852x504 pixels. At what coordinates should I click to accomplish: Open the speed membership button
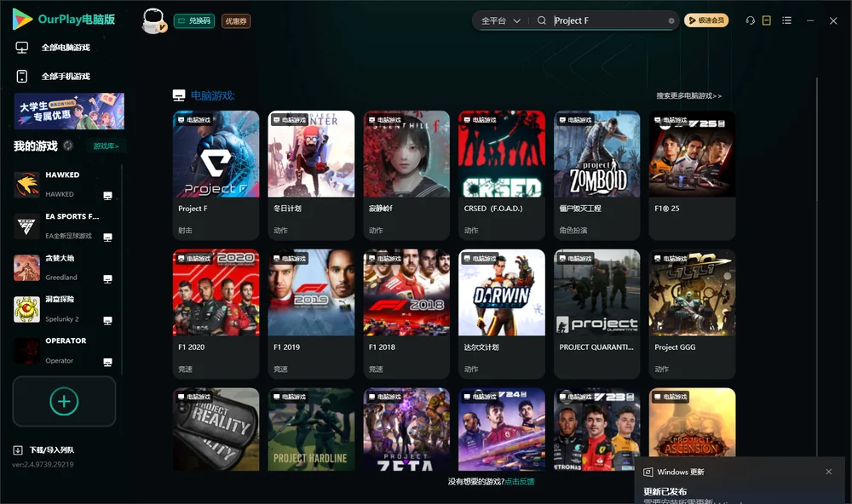pos(706,20)
